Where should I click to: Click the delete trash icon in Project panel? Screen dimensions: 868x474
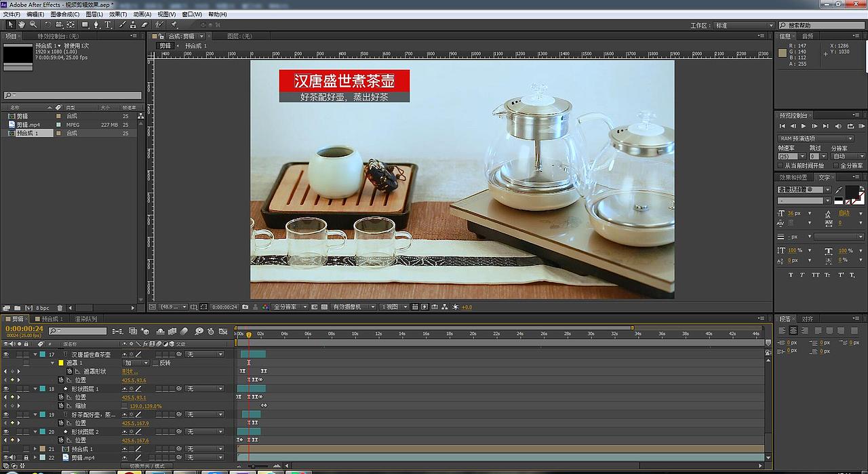click(60, 308)
